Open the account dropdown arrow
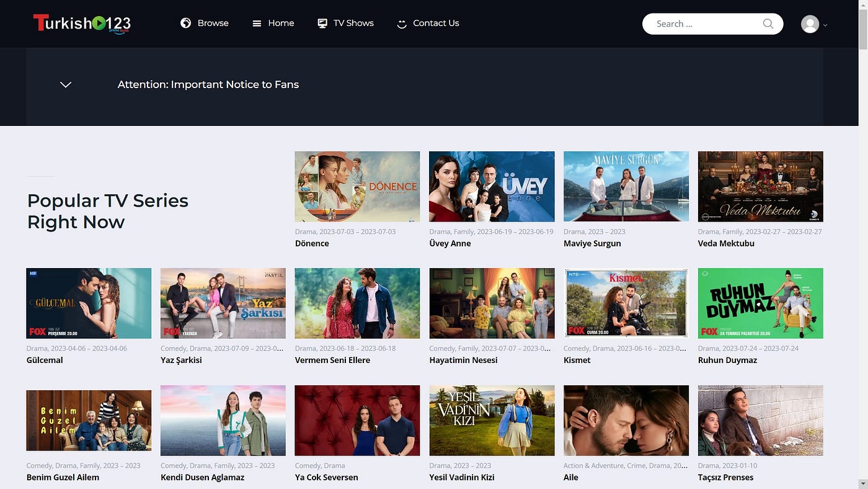 (x=825, y=25)
